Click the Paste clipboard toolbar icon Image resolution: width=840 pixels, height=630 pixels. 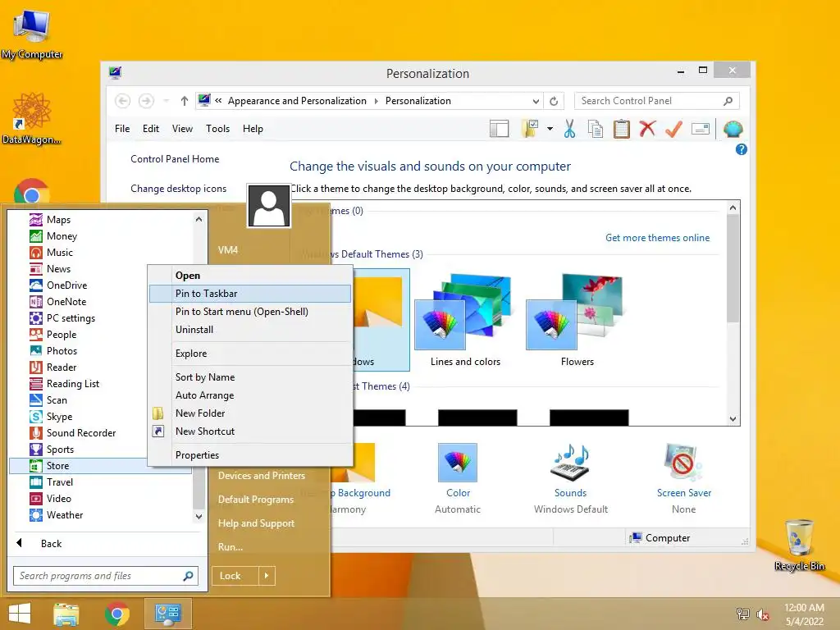pos(622,129)
